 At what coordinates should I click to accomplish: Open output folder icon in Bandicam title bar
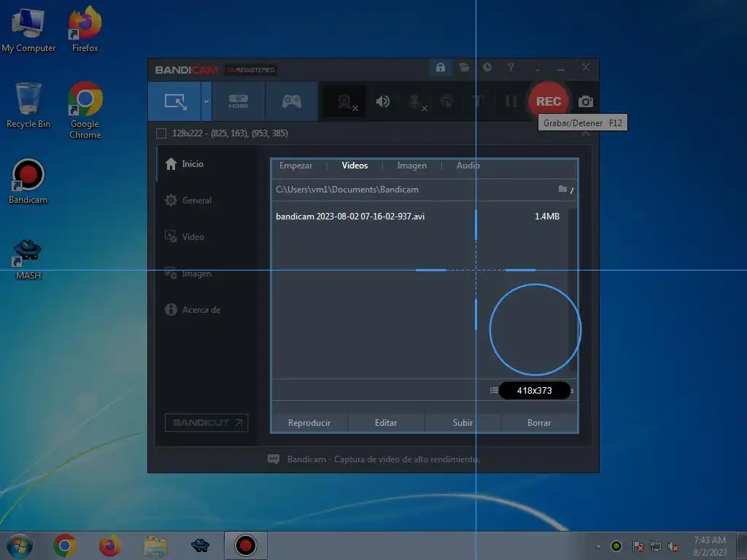click(x=464, y=68)
